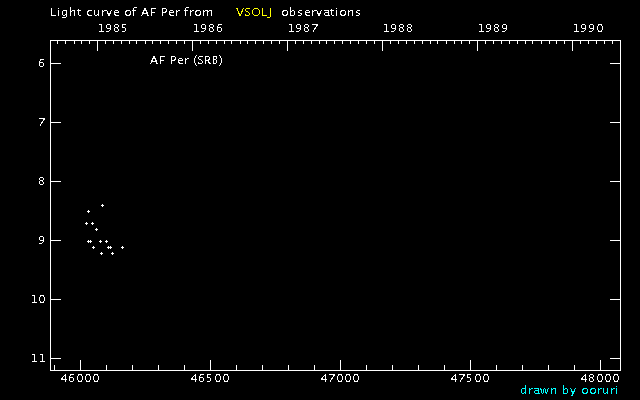Image resolution: width=640 pixels, height=400 pixels.
Task: Click the 47000 Julian date axis label
Action: click(x=340, y=378)
